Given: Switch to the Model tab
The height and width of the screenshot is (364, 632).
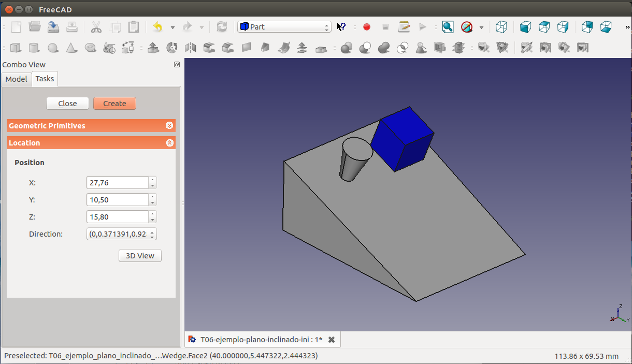Looking at the screenshot, I should pos(16,79).
